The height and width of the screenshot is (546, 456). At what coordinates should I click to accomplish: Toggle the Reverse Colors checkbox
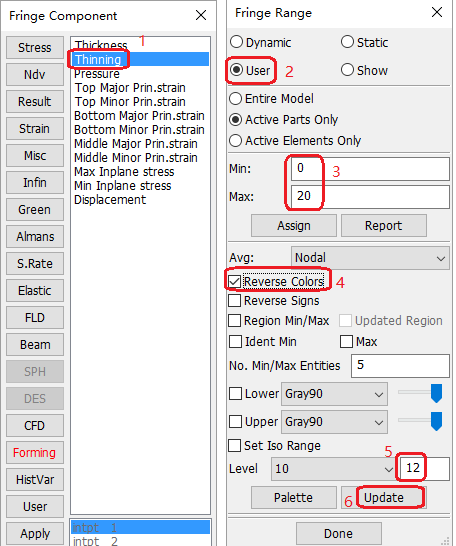pos(235,281)
